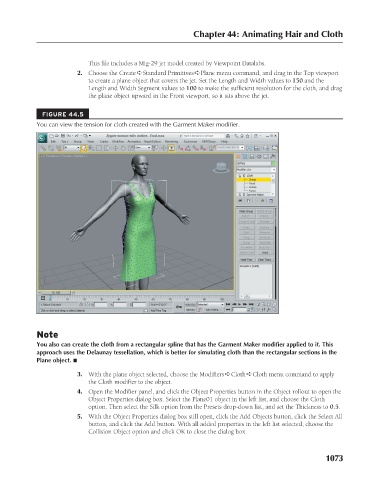Click the green object color swatch
The height and width of the screenshot is (480, 382).
(x=274, y=164)
